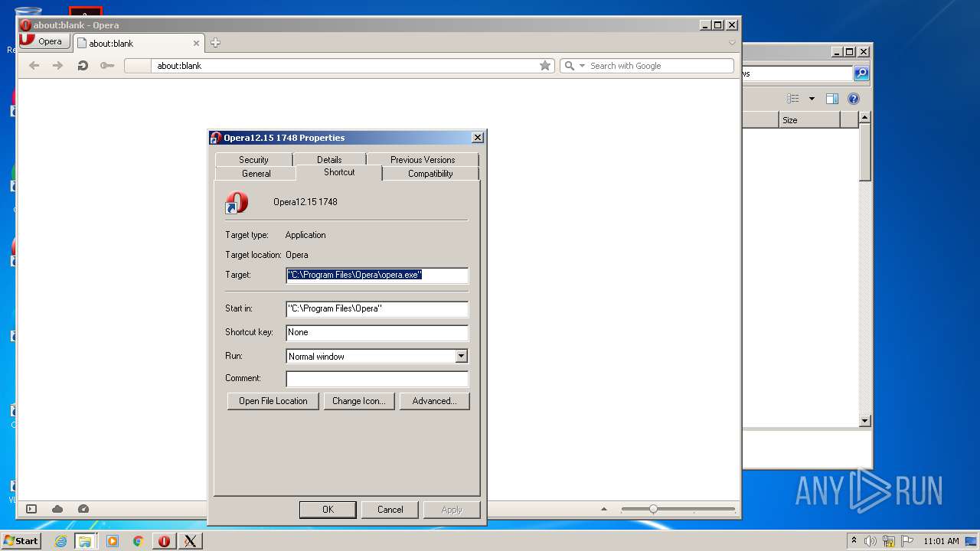980x551 pixels.
Task: Toggle preview pane in Explorer window
Action: [x=832, y=99]
